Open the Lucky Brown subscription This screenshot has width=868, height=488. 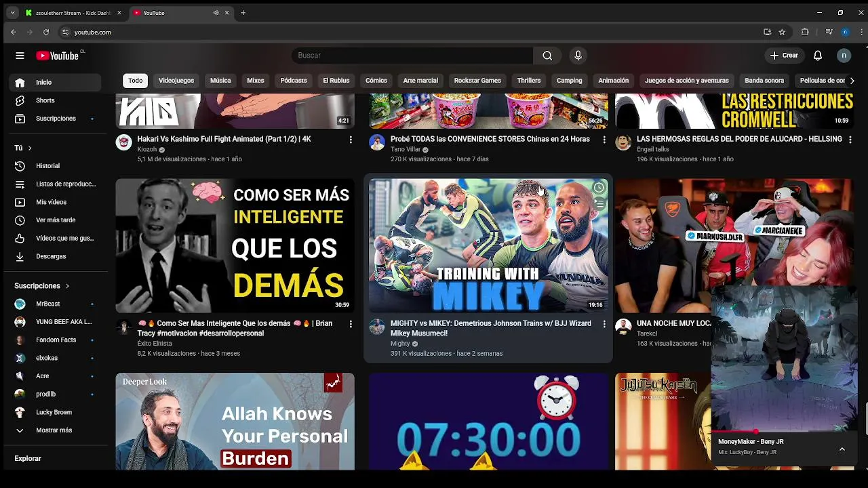point(54,412)
